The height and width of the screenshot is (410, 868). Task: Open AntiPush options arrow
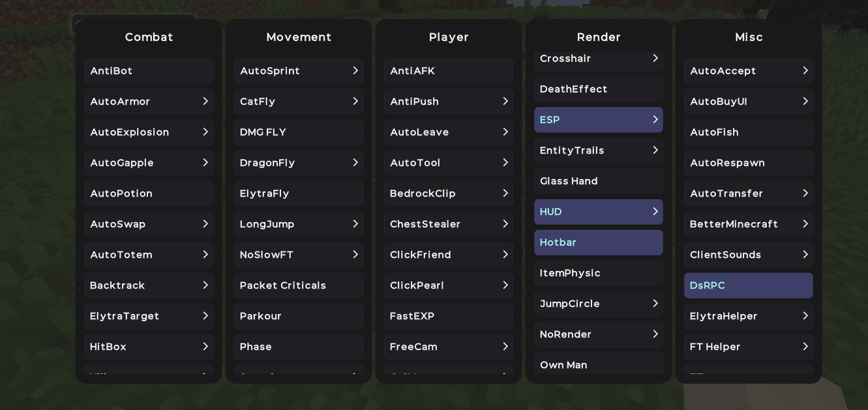pos(505,101)
